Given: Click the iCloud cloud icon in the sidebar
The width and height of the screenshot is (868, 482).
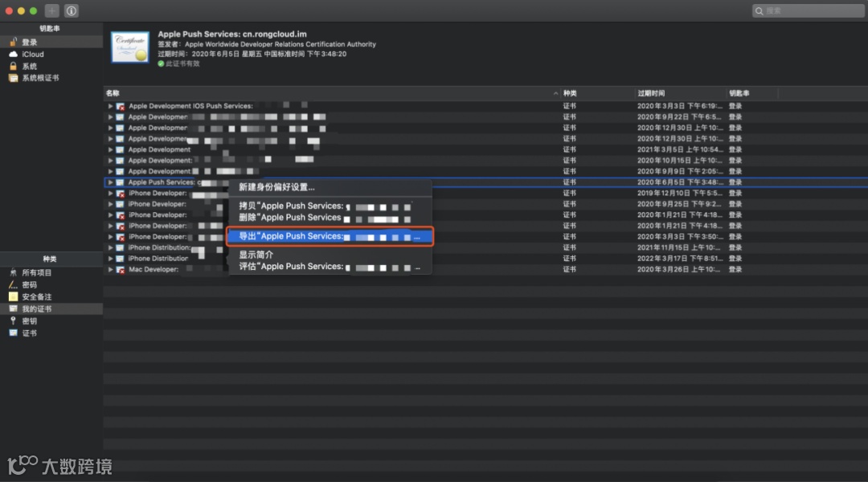Looking at the screenshot, I should coord(14,55).
